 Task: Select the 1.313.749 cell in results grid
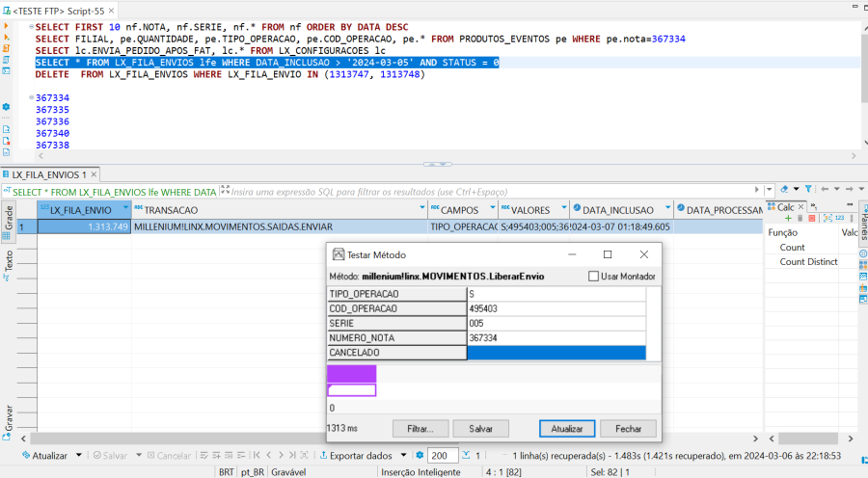84,226
